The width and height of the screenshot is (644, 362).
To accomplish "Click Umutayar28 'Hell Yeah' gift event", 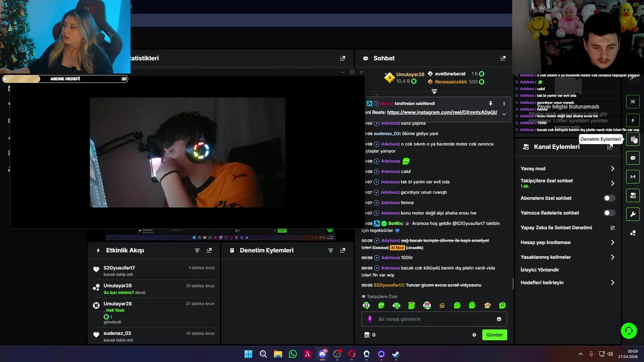I will point(154,312).
